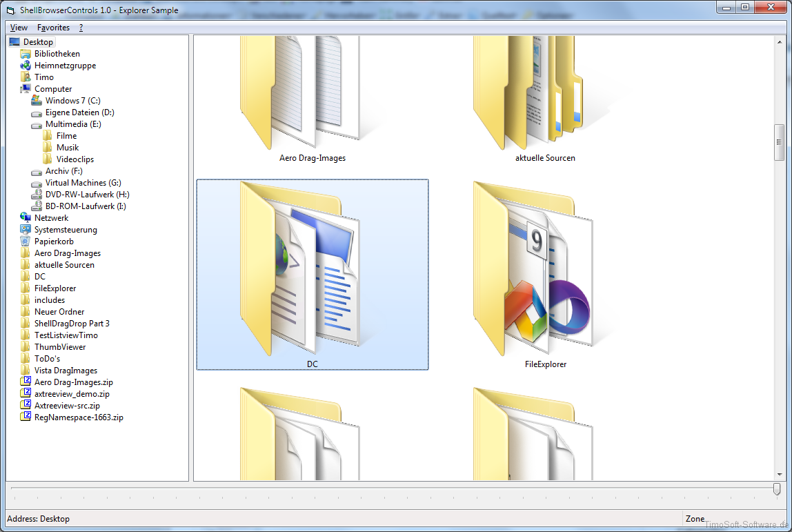The image size is (792, 532).
Task: Select FileExplorer label in the tree
Action: 55,288
